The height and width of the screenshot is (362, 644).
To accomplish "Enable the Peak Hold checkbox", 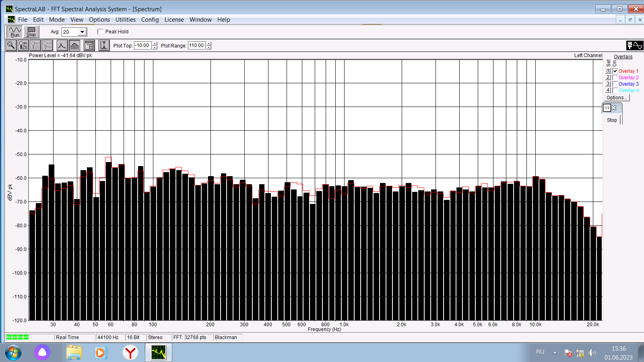I will click(101, 32).
